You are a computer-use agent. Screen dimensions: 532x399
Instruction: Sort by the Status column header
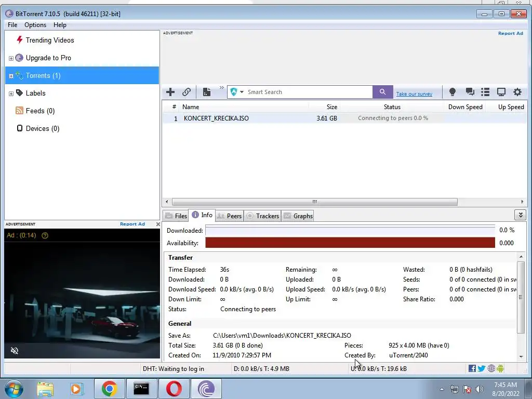click(x=392, y=107)
